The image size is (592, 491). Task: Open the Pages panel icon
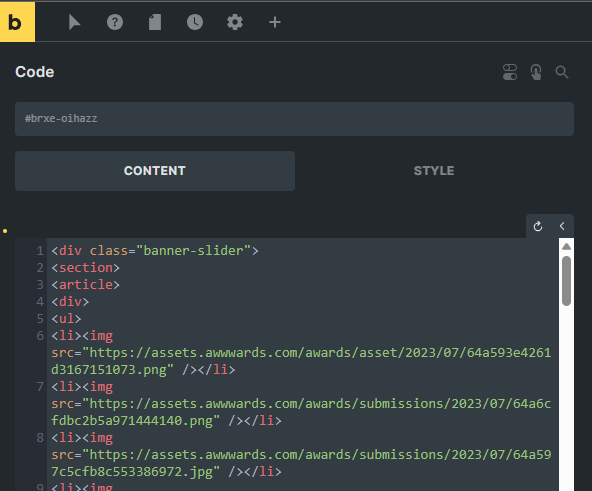(x=155, y=22)
